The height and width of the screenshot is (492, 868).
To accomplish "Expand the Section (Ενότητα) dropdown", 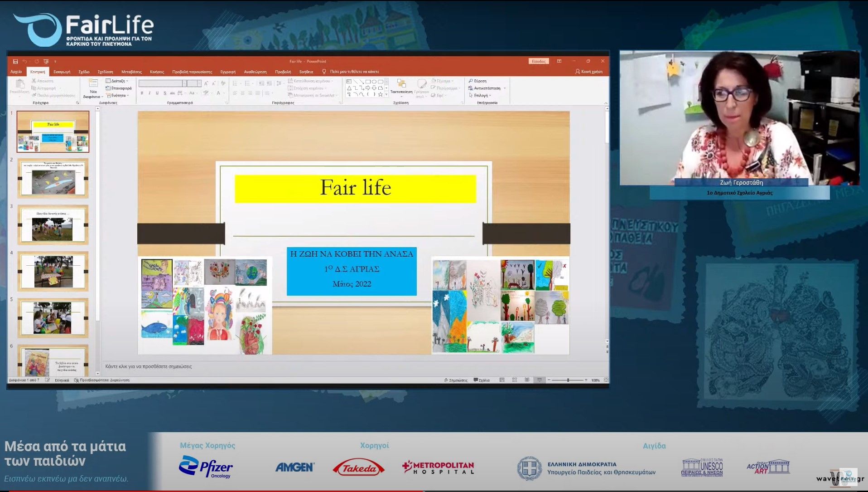I will [119, 96].
